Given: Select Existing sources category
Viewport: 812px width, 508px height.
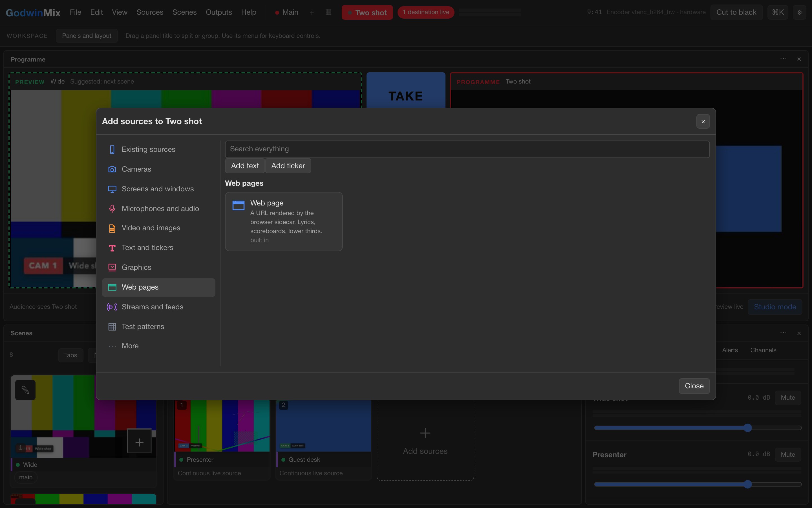Looking at the screenshot, I should point(158,149).
